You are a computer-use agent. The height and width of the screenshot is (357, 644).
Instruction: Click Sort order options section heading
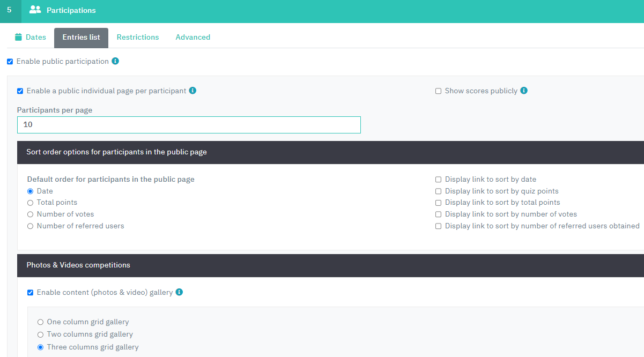(116, 152)
